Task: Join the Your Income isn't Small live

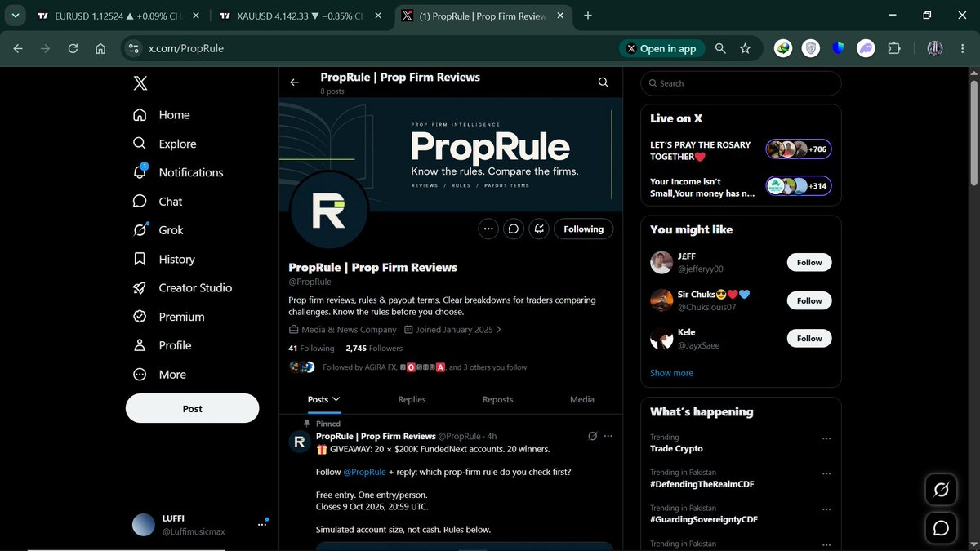Action: click(741, 187)
